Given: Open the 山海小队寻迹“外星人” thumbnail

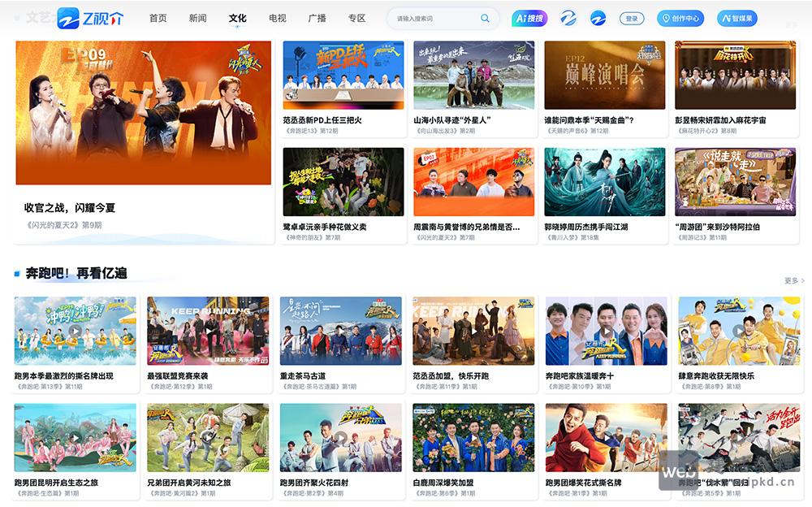Looking at the screenshot, I should 474,76.
